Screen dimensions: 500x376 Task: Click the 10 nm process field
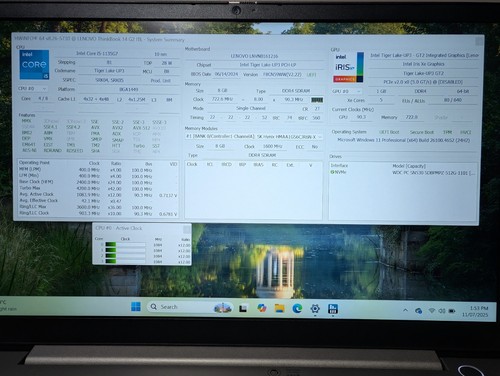[160, 54]
